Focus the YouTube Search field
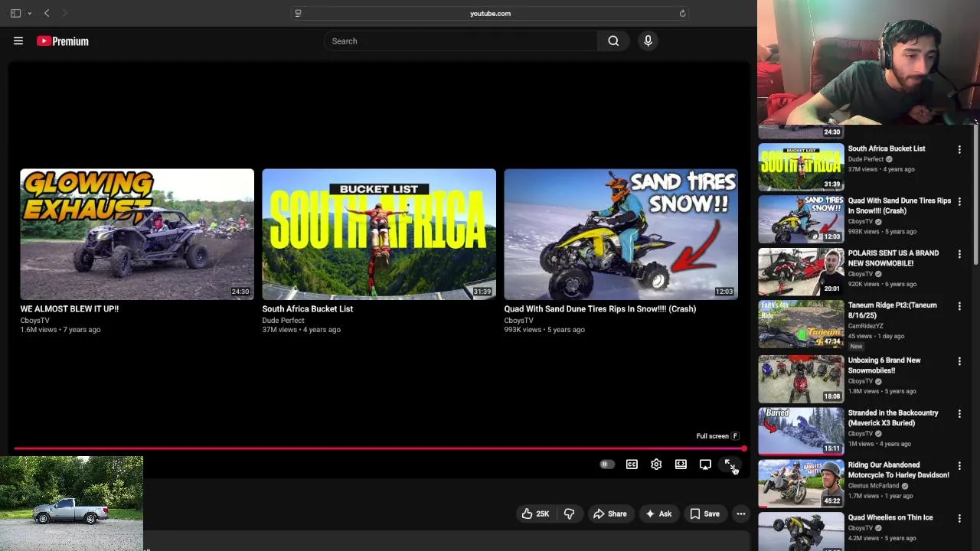 459,41
